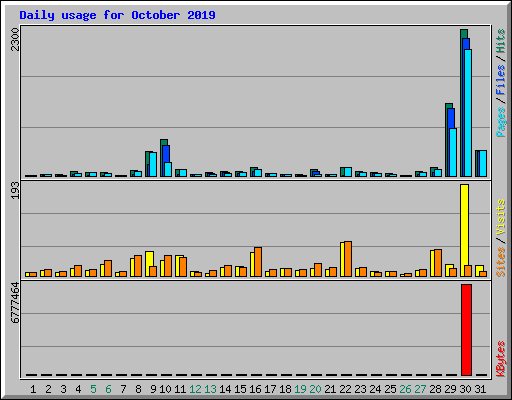Click day label 25 on the x-axis
512x400 pixels.
(x=390, y=389)
